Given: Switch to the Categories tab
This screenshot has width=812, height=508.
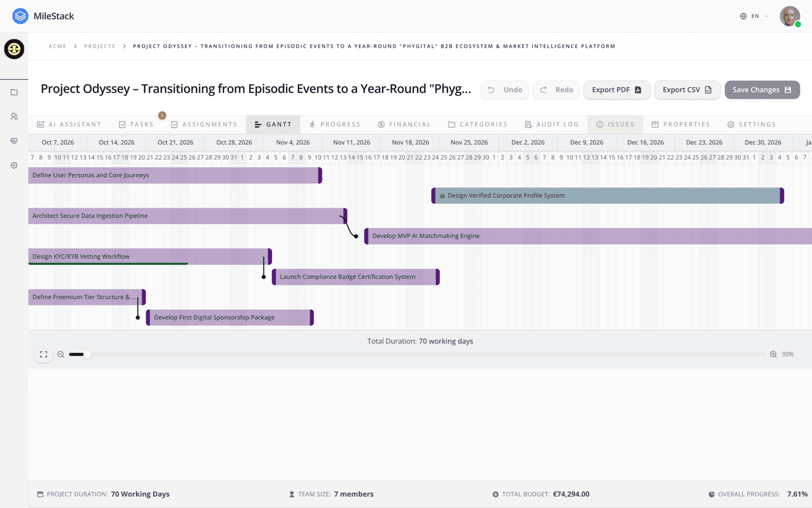Looking at the screenshot, I should click(x=478, y=124).
